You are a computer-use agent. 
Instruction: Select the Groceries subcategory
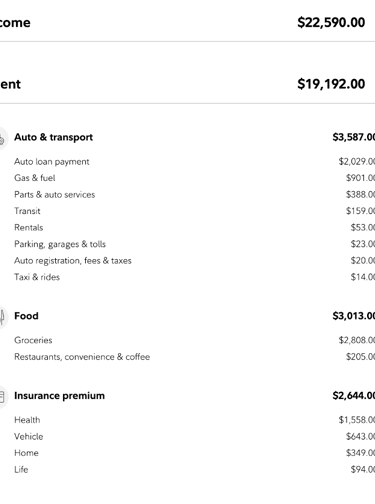[33, 340]
